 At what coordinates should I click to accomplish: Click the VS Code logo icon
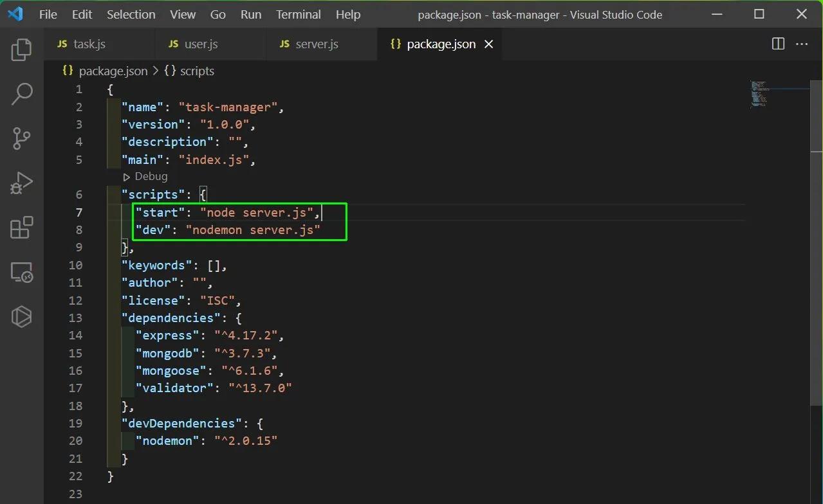click(15, 14)
